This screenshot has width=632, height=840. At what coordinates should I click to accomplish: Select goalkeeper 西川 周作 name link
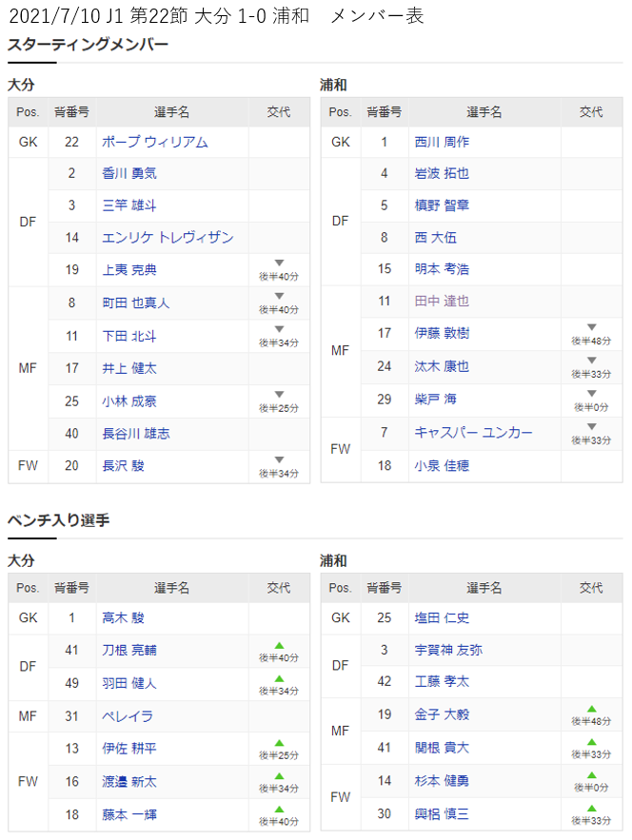[x=442, y=142]
